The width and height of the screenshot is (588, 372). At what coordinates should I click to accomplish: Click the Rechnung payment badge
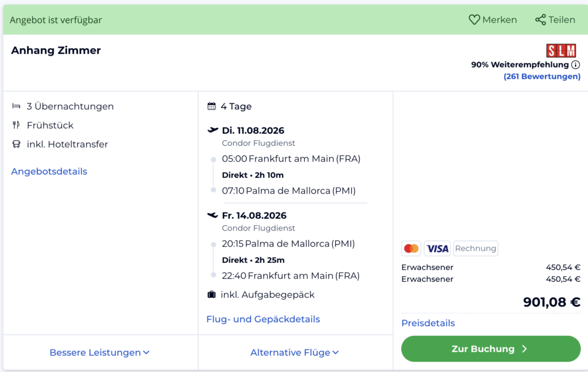tap(475, 249)
